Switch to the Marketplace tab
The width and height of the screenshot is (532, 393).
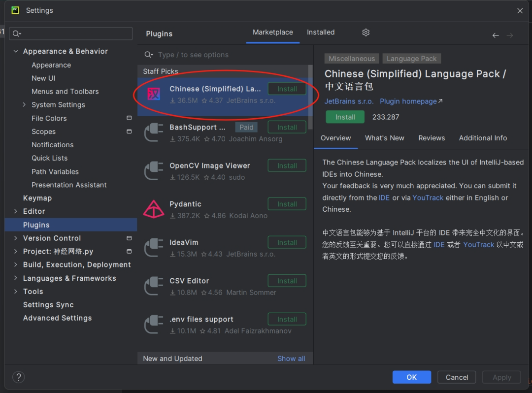tap(273, 33)
